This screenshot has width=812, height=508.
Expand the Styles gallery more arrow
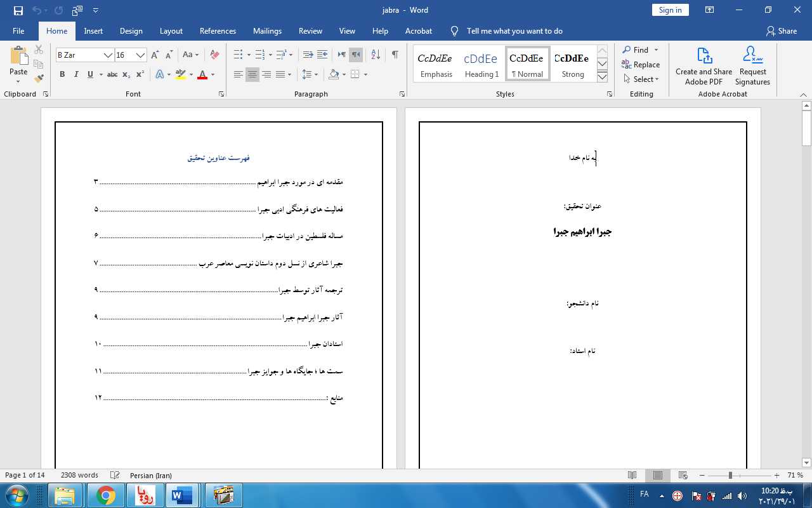click(602, 77)
